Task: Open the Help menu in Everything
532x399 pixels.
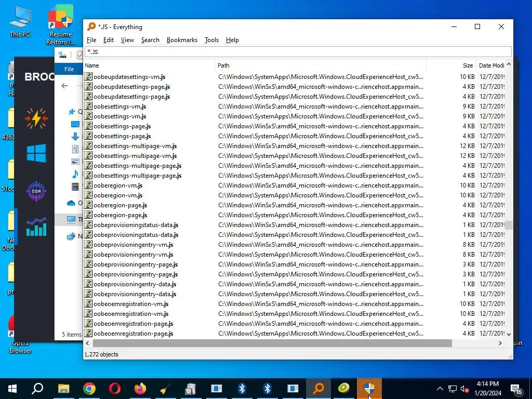Action: tap(232, 40)
